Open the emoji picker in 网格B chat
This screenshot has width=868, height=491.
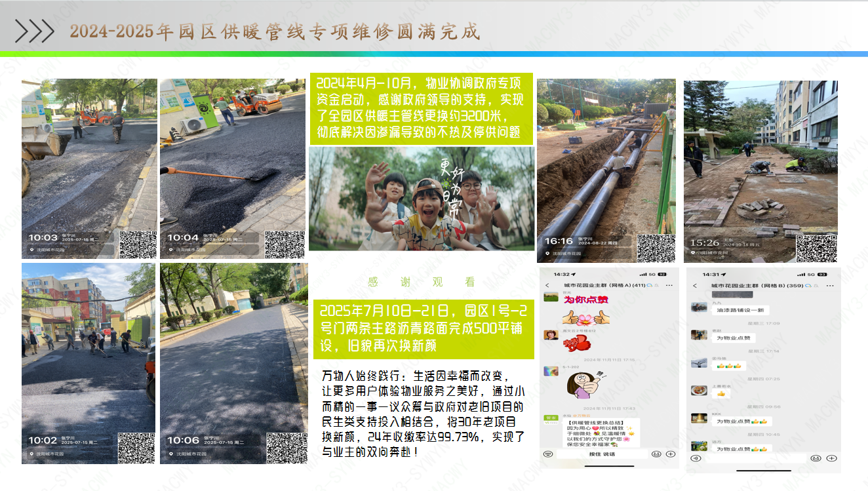click(x=815, y=458)
